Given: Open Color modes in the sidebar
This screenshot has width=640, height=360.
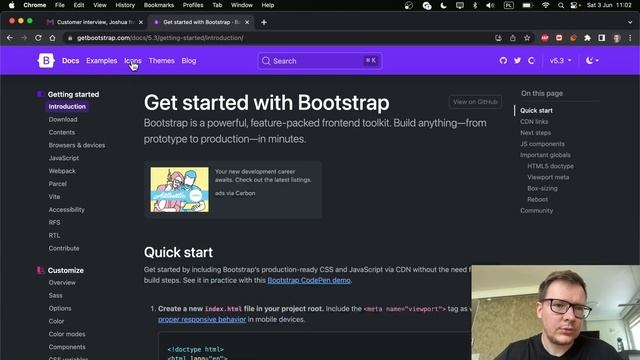Looking at the screenshot, I should (67, 334).
